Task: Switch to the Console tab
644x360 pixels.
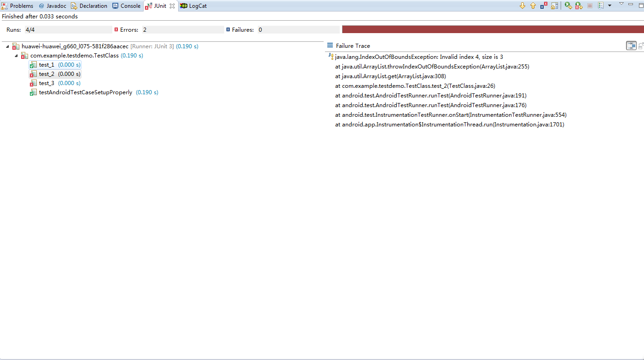Action: pyautogui.click(x=127, y=6)
